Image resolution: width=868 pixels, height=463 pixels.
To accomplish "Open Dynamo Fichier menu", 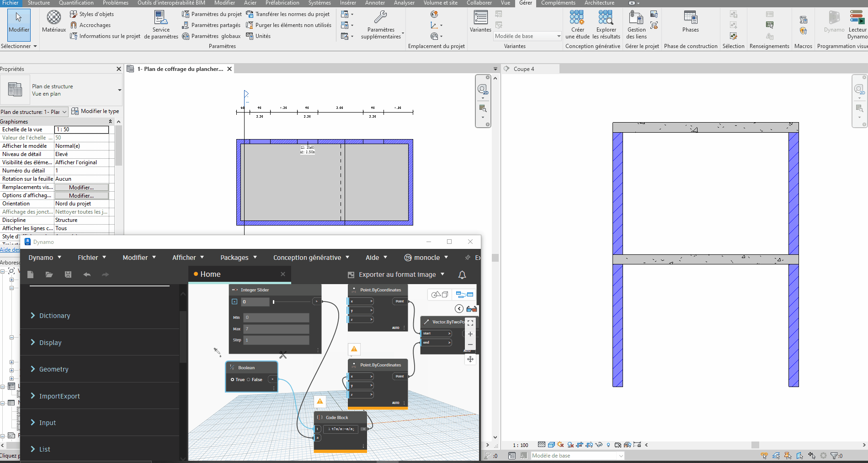I will click(x=92, y=258).
